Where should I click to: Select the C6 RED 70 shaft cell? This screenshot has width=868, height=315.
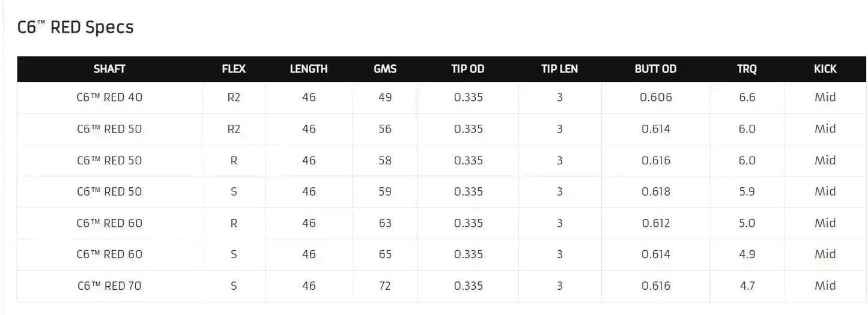(109, 286)
